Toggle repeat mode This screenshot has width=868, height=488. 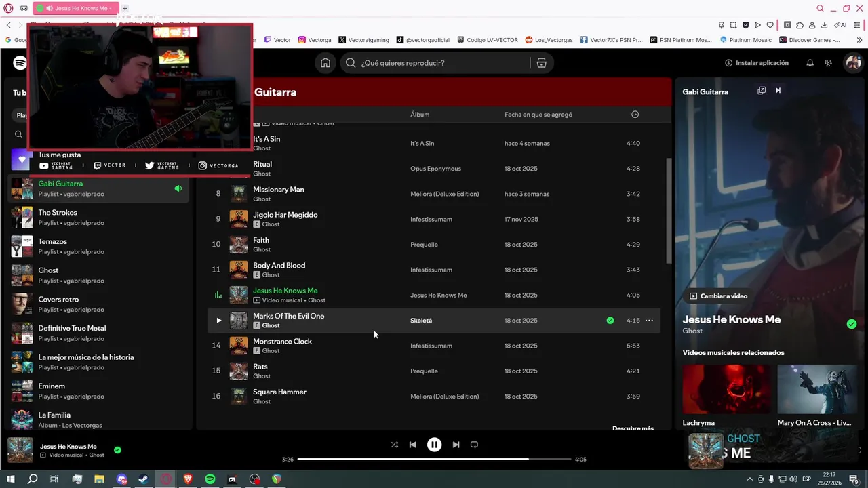474,445
